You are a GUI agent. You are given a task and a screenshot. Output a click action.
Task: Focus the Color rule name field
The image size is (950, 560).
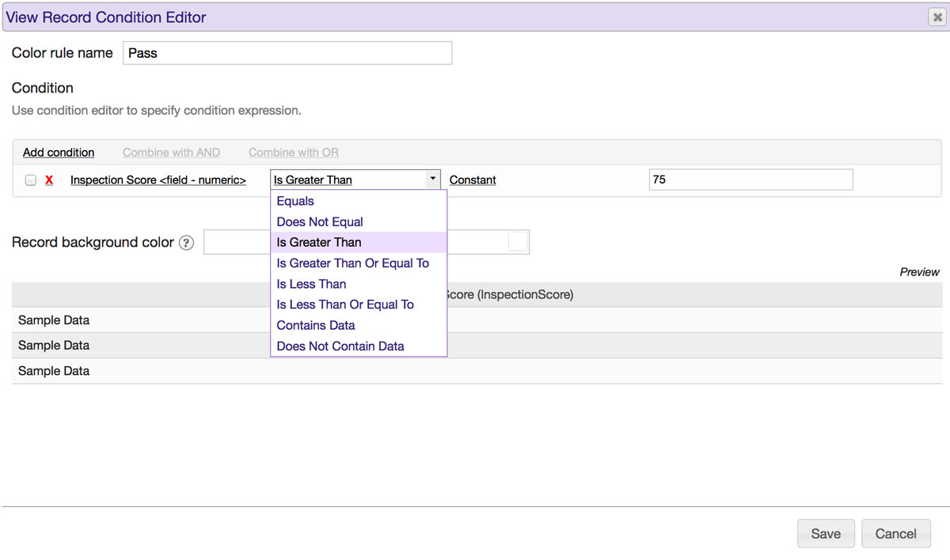click(287, 53)
